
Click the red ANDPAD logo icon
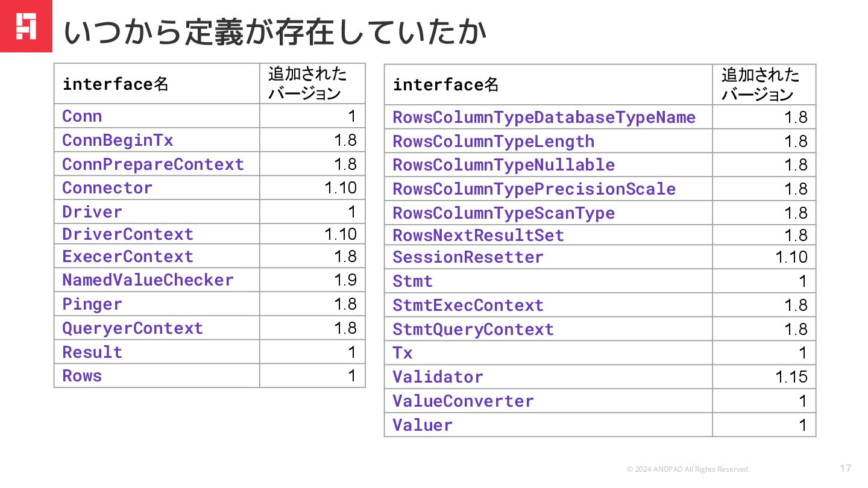26,26
